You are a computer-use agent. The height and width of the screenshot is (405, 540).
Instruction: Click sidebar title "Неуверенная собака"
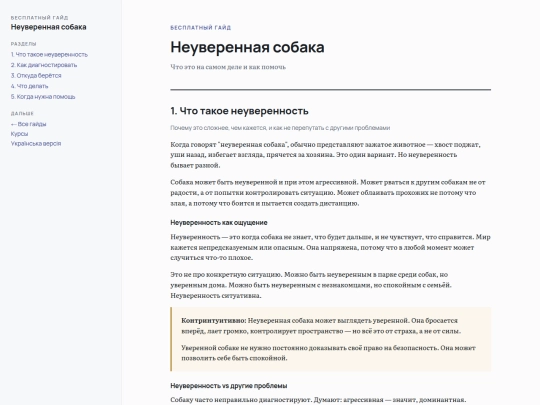pos(49,27)
